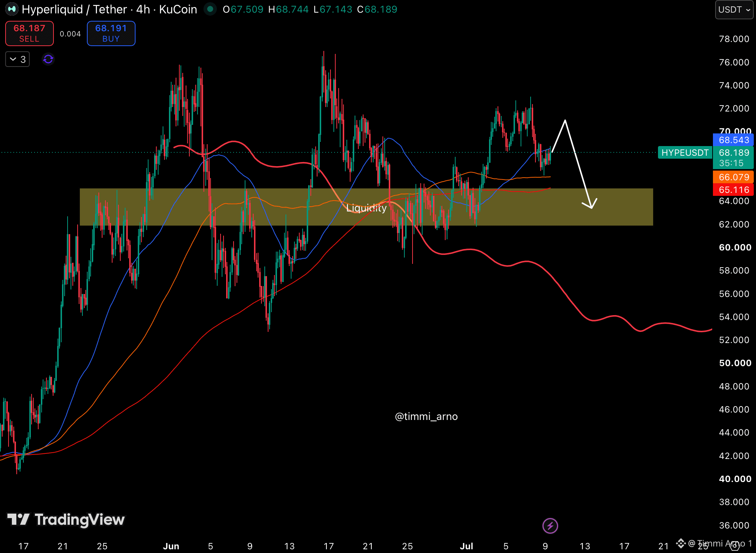Click the orange 66.079 indicator price label

click(x=733, y=177)
